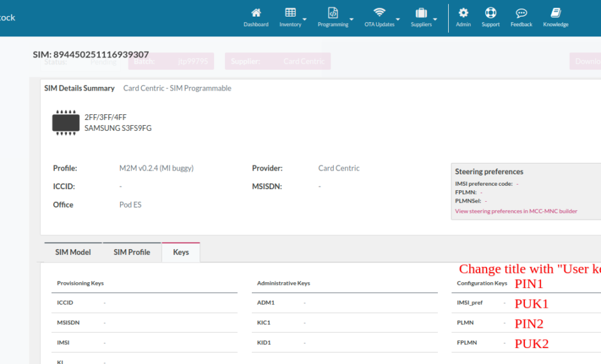
Task: Click the SIM chip image
Action: pyautogui.click(x=66, y=122)
